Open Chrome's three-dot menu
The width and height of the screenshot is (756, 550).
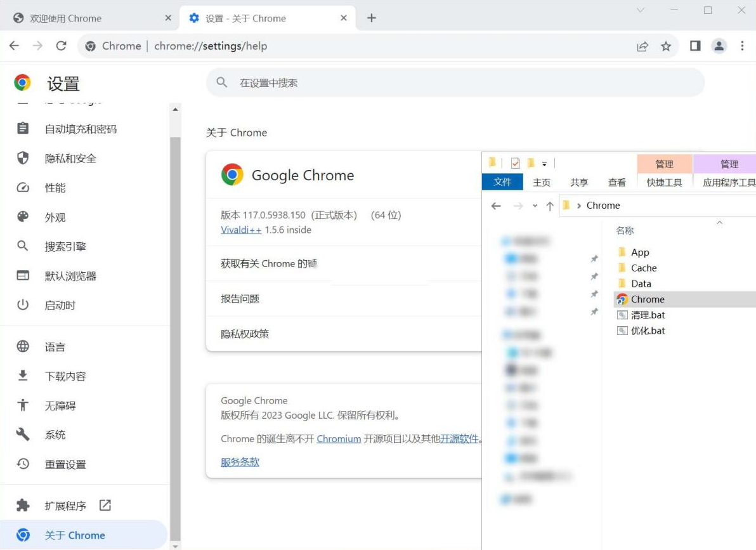point(742,46)
